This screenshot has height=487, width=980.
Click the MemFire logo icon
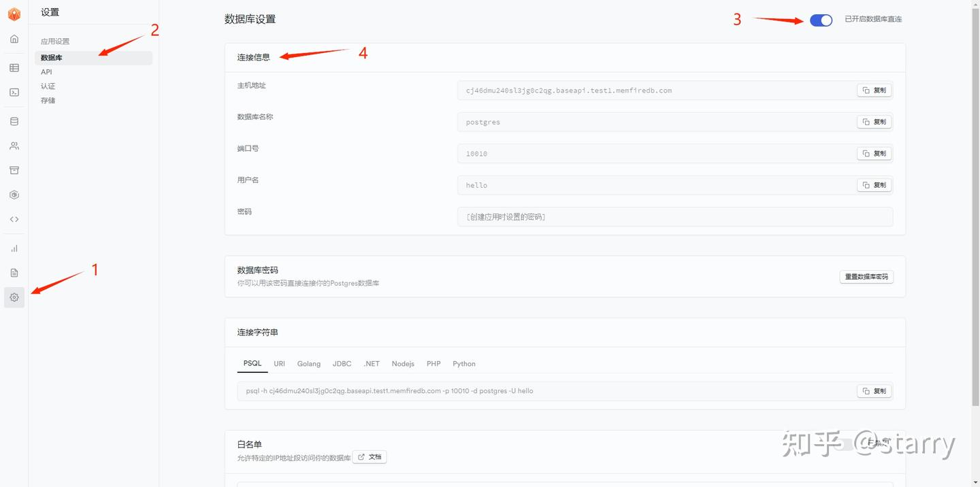(14, 14)
